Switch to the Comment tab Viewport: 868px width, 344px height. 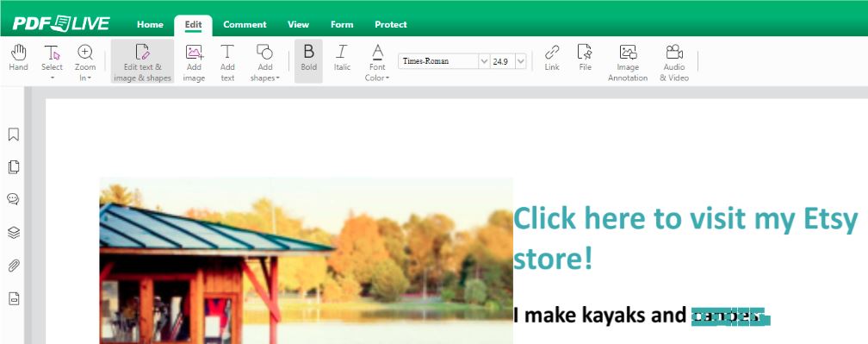point(245,24)
